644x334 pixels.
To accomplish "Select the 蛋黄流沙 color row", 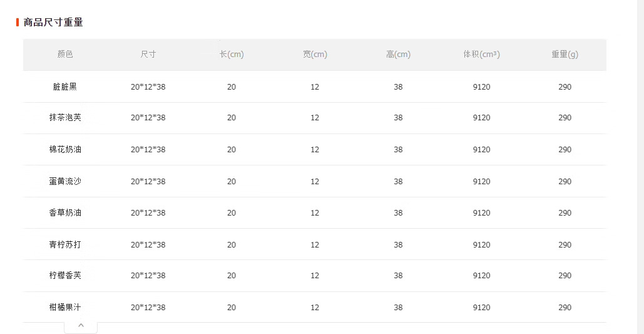I will pyautogui.click(x=65, y=182).
